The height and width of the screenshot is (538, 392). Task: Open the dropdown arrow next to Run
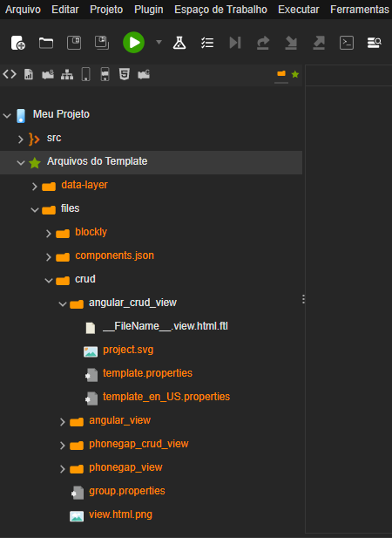(159, 42)
